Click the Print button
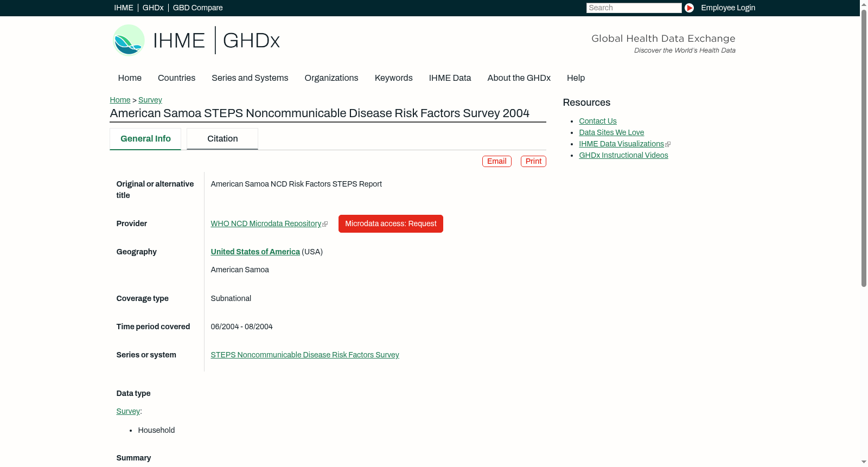Image resolution: width=868 pixels, height=467 pixels. pyautogui.click(x=533, y=162)
